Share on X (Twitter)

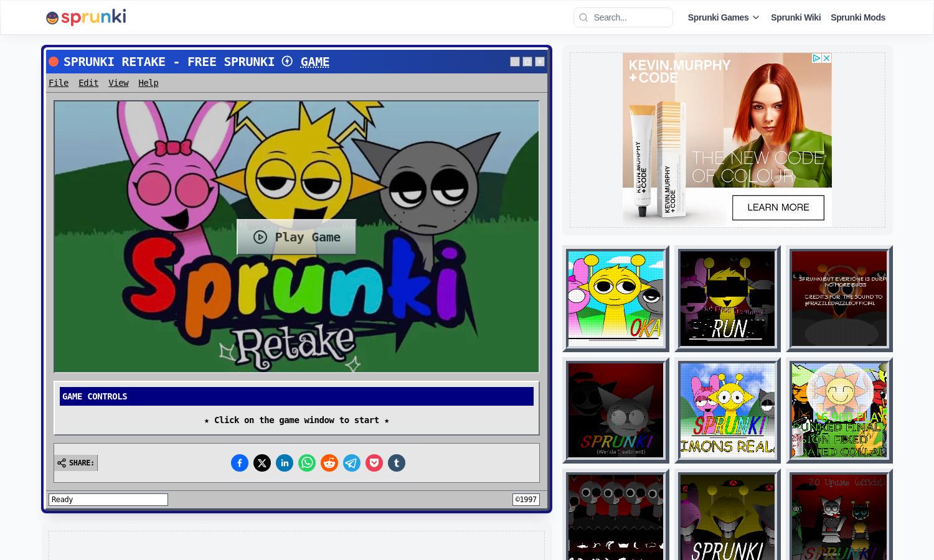[x=262, y=463]
